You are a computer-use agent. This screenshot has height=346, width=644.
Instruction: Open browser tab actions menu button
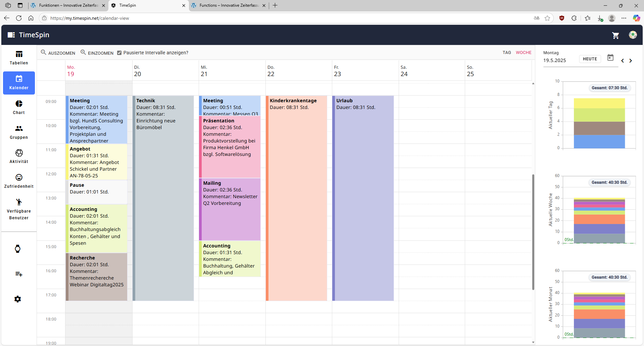coord(20,5)
